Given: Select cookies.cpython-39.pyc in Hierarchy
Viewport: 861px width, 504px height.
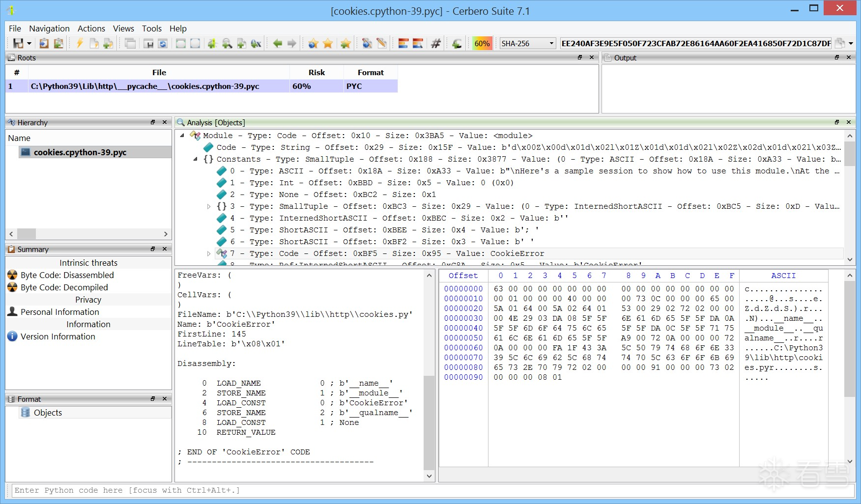Looking at the screenshot, I should click(x=80, y=152).
